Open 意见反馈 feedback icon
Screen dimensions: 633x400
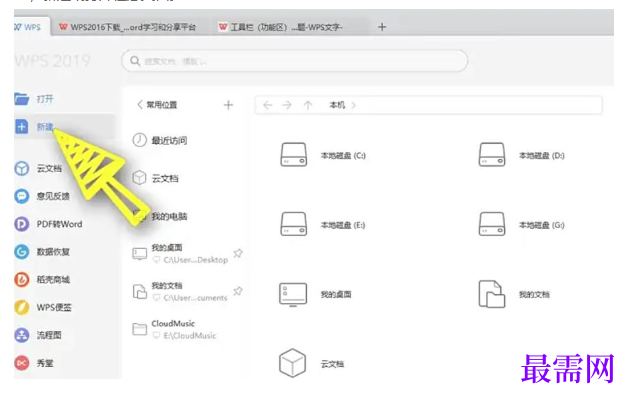click(x=21, y=196)
